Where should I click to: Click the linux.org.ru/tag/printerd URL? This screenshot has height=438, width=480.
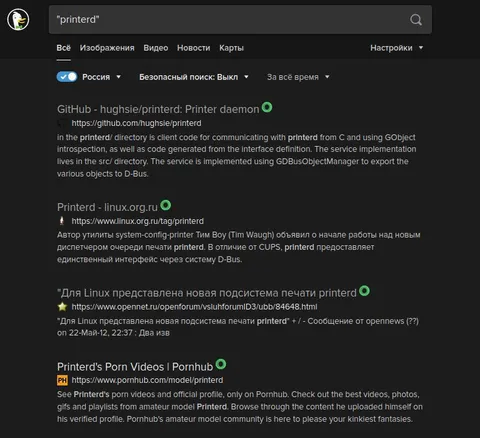coord(138,221)
